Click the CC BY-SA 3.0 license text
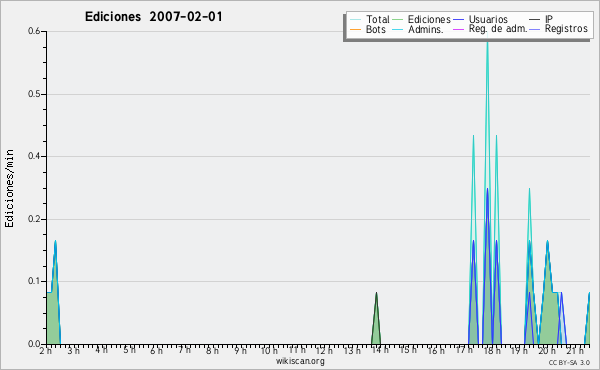The image size is (600, 370). pyautogui.click(x=569, y=362)
